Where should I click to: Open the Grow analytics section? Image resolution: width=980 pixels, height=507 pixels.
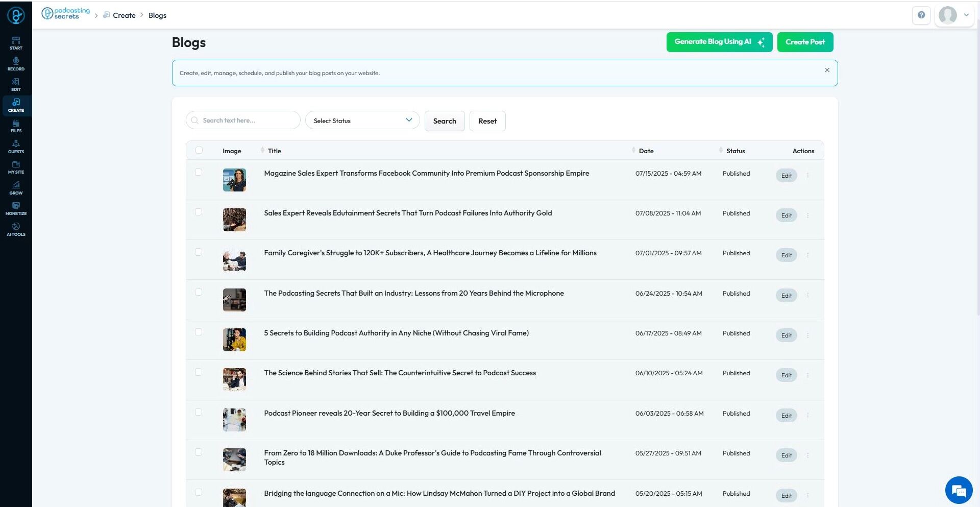click(16, 188)
